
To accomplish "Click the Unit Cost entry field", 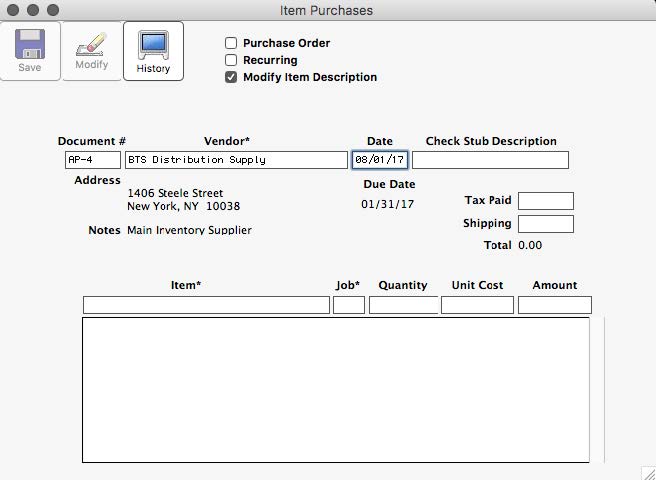I will (477, 305).
